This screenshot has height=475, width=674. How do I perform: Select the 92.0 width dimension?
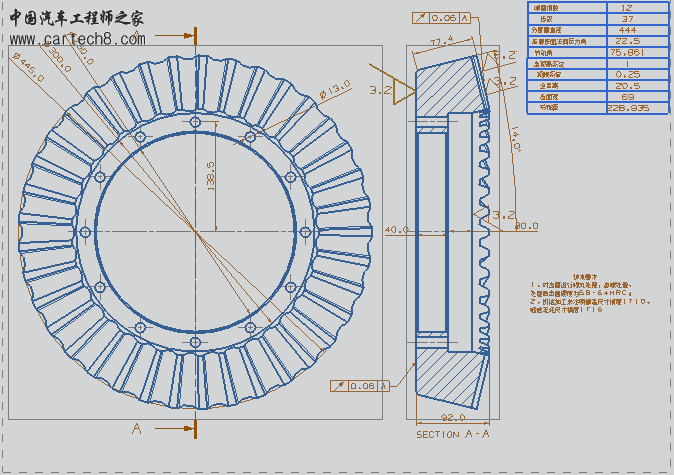pos(453,417)
